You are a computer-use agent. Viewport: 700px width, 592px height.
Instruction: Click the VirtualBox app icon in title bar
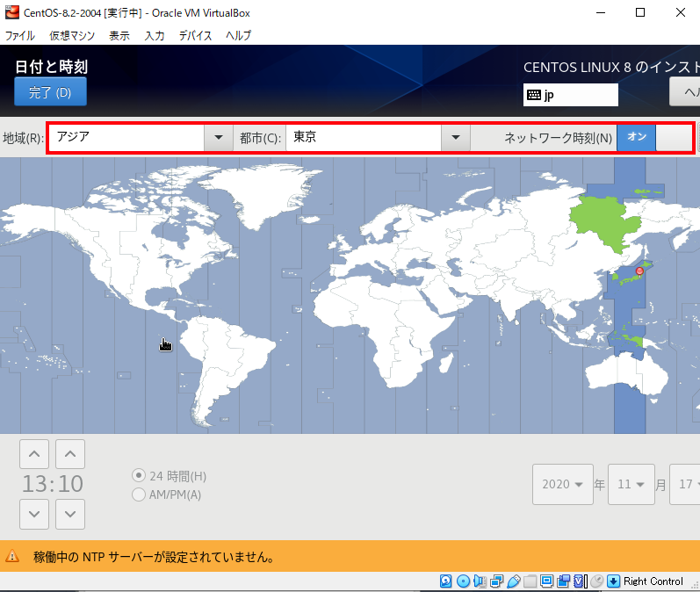click(x=12, y=12)
